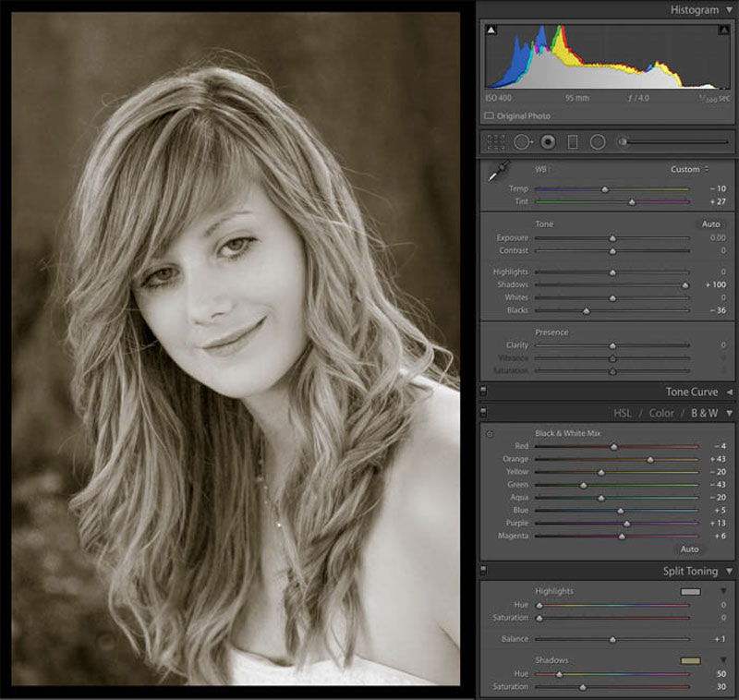
Task: Toggle shadow clipping indicator in histogram
Action: tap(491, 30)
